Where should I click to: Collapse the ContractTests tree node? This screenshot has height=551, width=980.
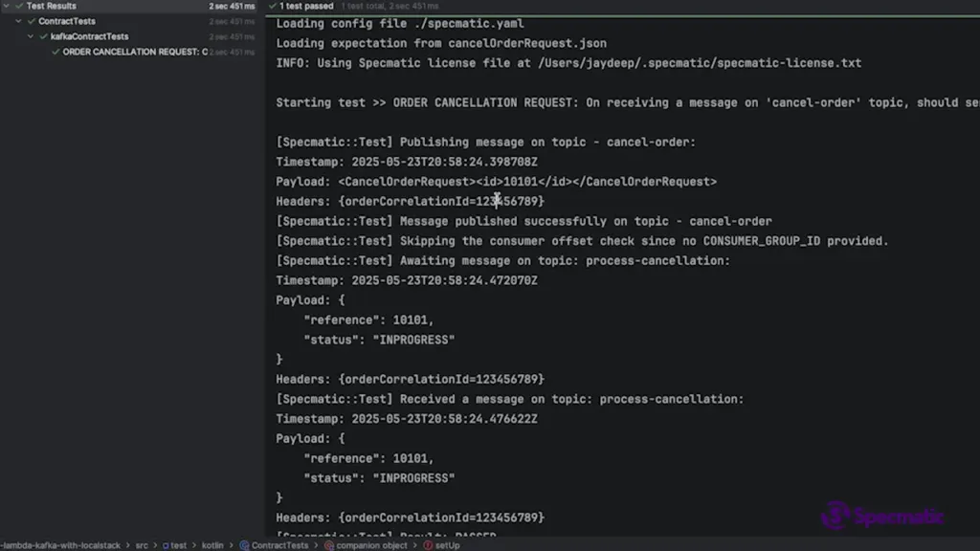tap(19, 21)
